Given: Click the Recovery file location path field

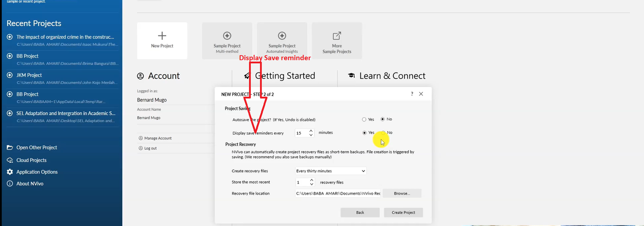Looking at the screenshot, I should [338, 193].
